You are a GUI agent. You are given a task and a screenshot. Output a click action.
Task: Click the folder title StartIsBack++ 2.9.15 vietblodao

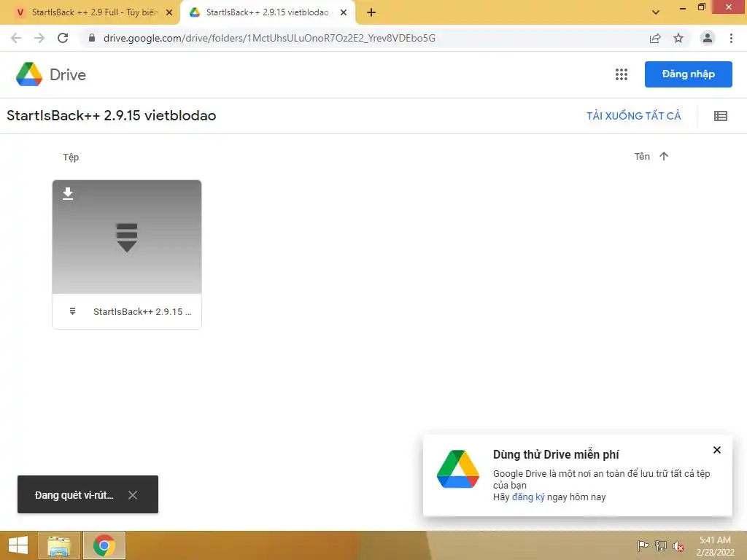pos(112,116)
